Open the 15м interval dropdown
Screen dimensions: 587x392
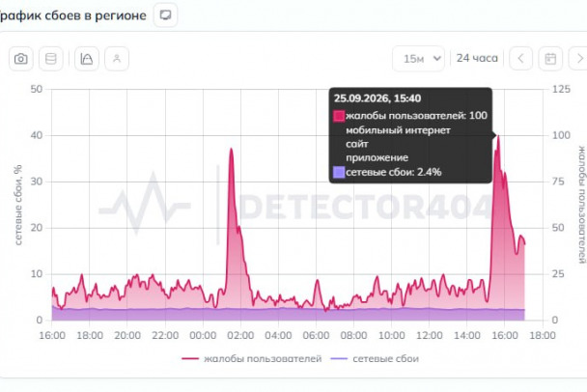point(419,58)
